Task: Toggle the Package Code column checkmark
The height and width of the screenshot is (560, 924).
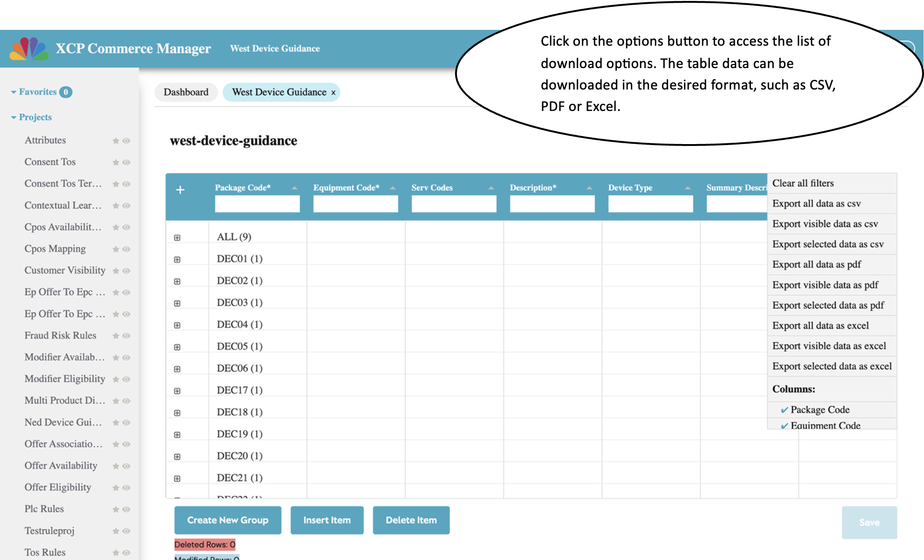Action: [785, 410]
